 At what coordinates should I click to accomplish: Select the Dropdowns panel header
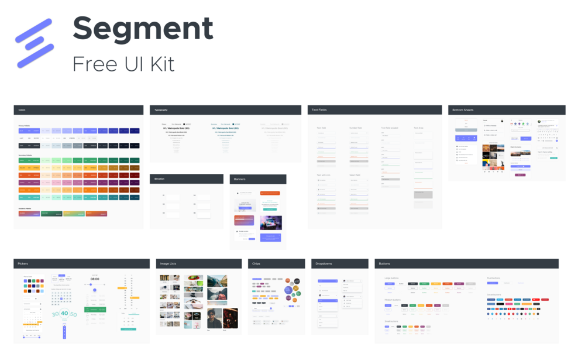(340, 263)
